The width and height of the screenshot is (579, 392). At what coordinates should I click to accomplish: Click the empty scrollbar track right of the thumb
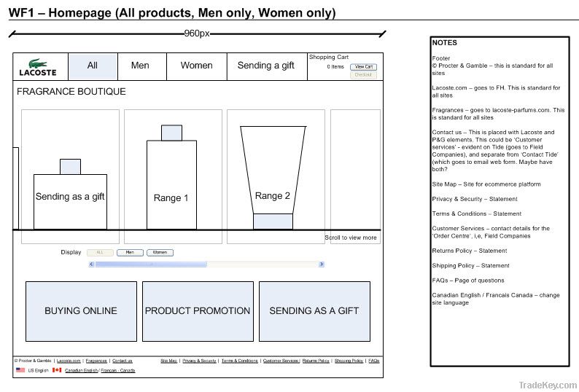(x=263, y=264)
